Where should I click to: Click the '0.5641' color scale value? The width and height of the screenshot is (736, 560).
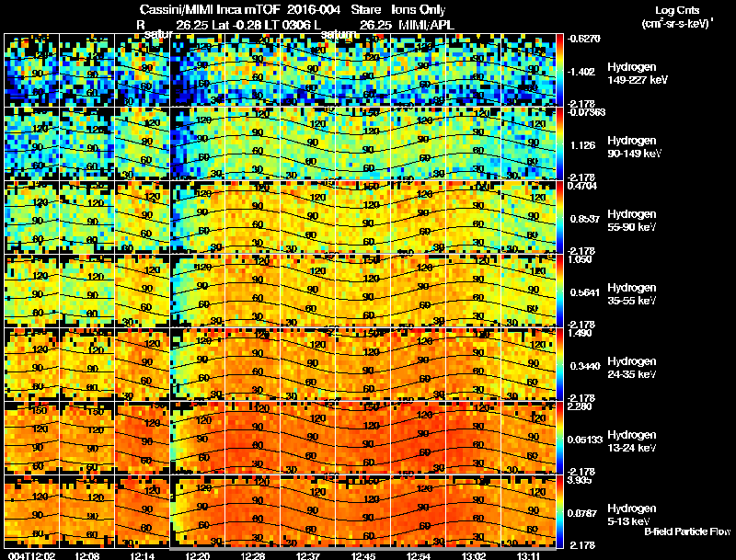[x=585, y=292]
